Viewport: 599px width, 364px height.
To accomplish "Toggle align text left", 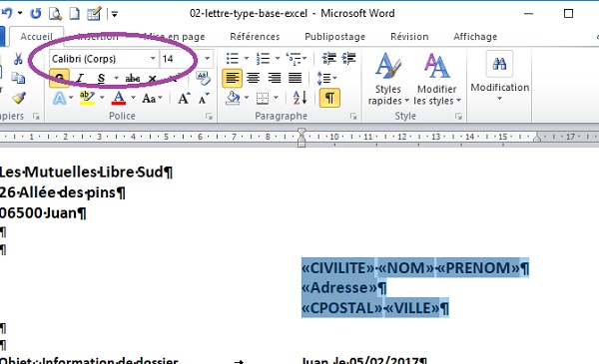I will click(x=232, y=78).
